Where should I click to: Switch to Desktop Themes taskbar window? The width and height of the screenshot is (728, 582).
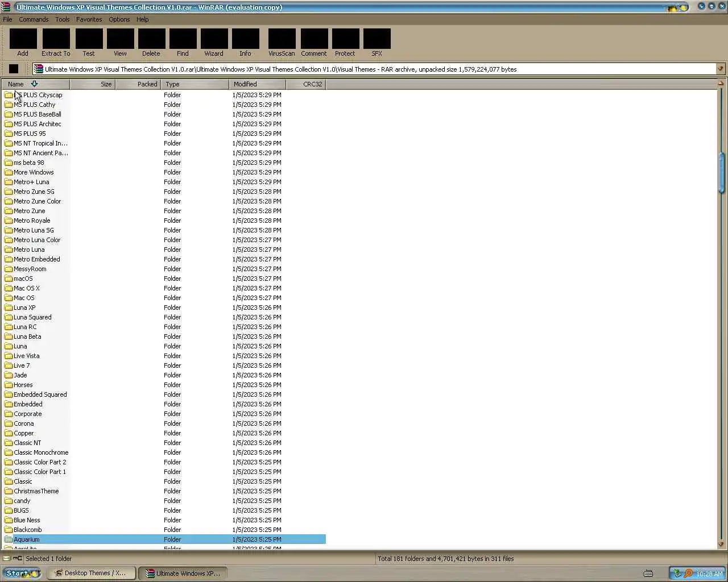(91, 573)
